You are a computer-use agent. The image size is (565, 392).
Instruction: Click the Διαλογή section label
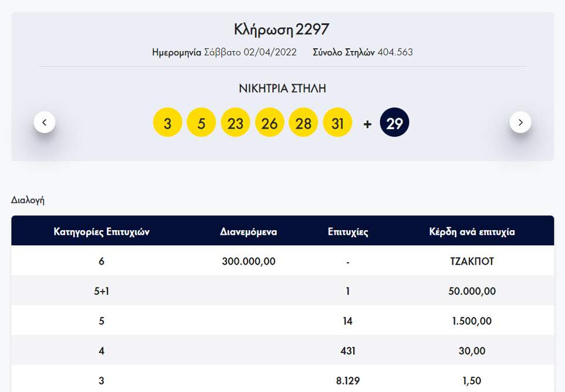pos(28,200)
